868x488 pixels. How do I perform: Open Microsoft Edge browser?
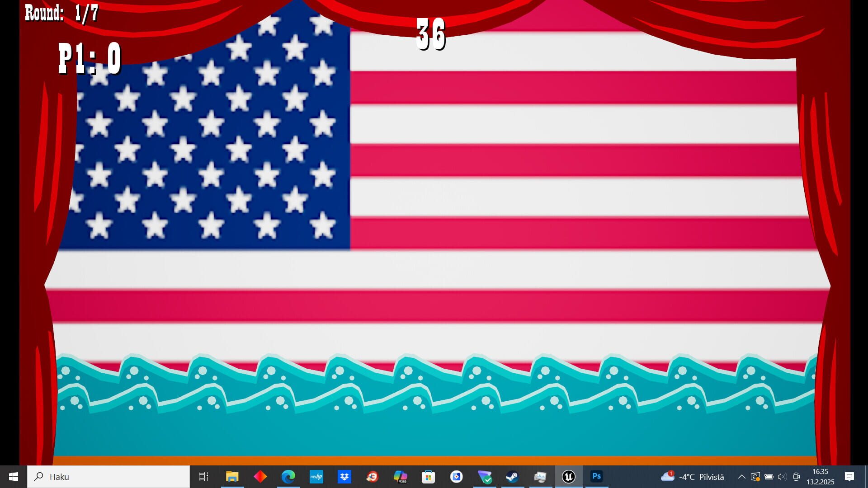tap(288, 477)
